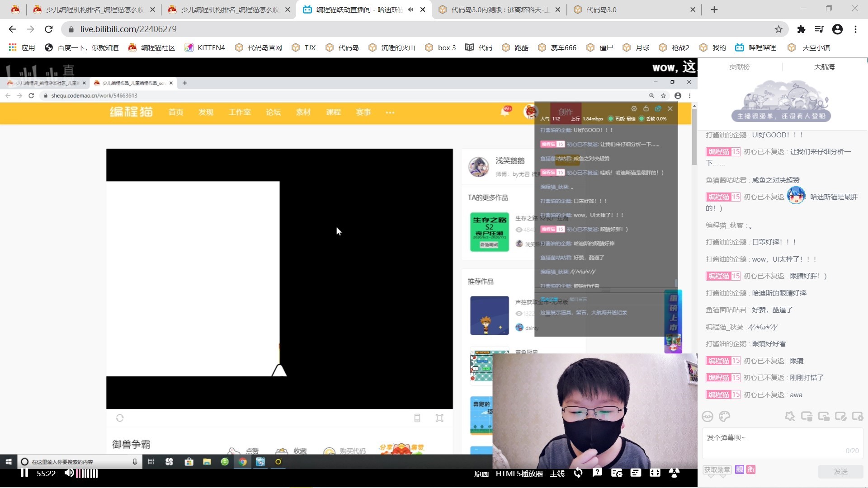The image size is (868, 488).
Task: Open chat panel gear settings
Action: coord(858,416)
